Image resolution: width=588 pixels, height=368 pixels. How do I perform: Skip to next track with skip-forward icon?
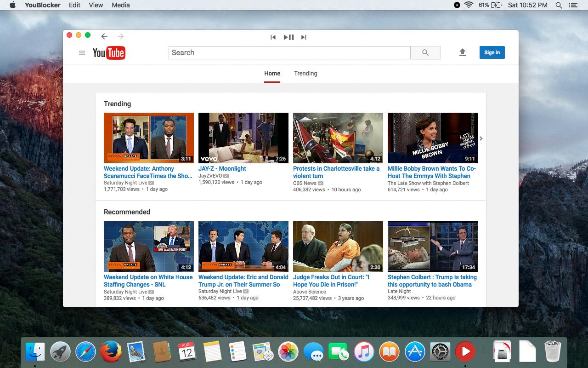(304, 37)
